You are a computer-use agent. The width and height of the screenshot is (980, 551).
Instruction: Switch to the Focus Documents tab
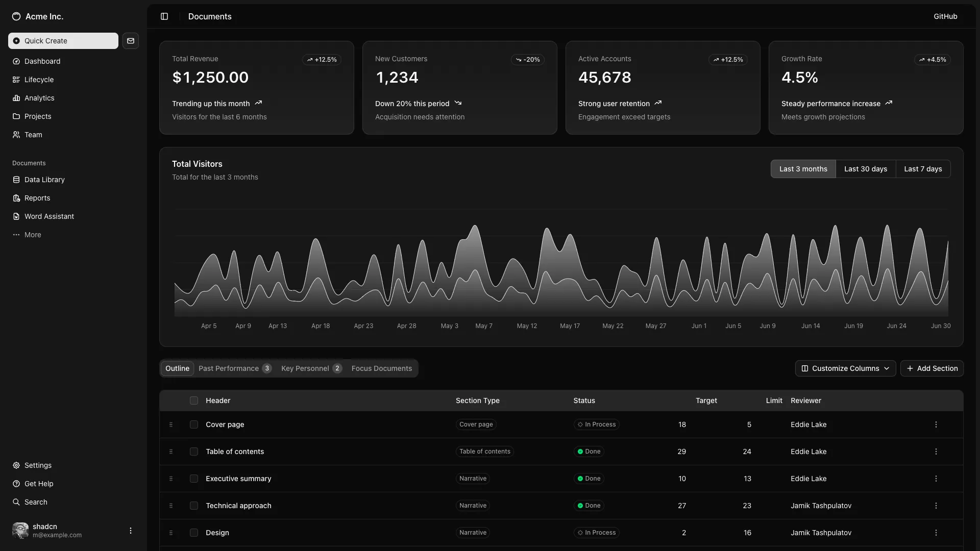[x=381, y=368]
